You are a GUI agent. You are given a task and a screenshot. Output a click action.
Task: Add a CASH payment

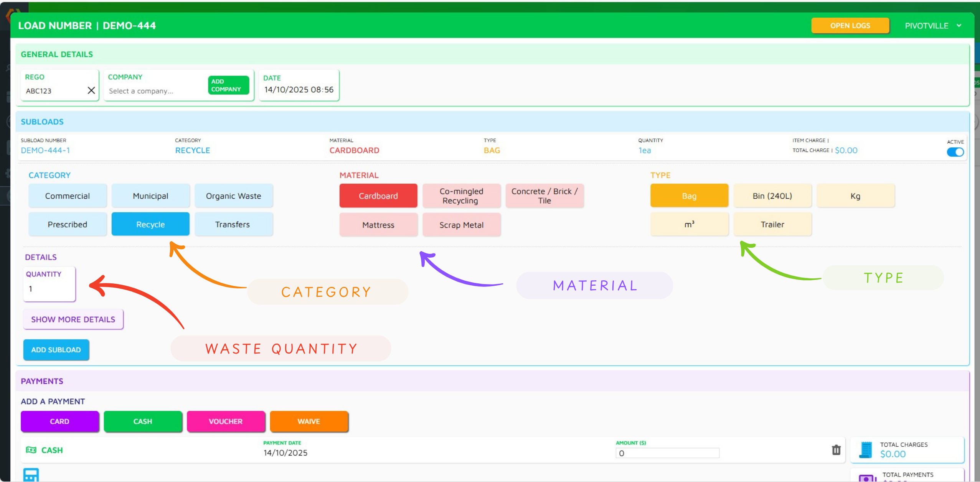pyautogui.click(x=143, y=421)
